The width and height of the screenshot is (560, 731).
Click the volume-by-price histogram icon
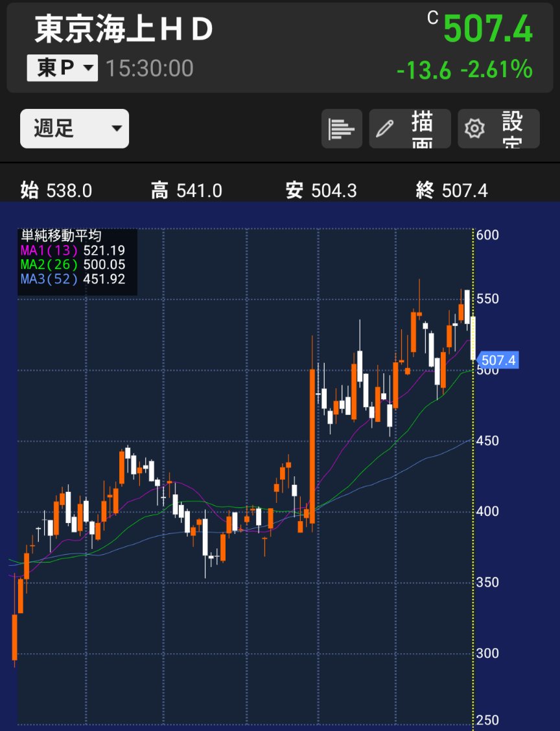click(x=342, y=129)
